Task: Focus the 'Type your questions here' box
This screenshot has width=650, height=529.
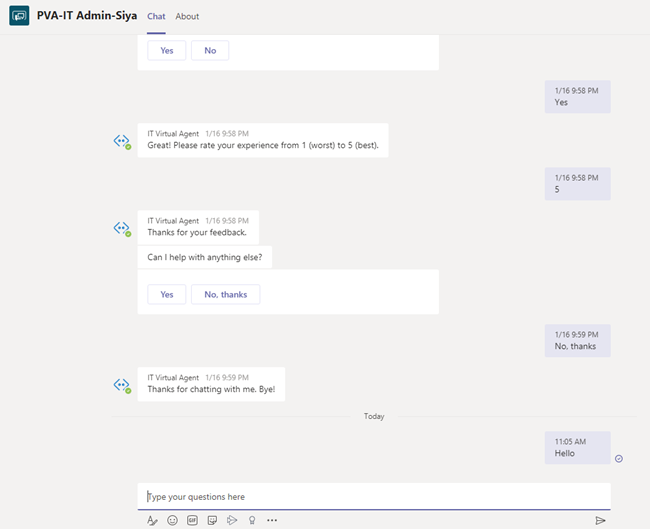Action: [x=374, y=497]
